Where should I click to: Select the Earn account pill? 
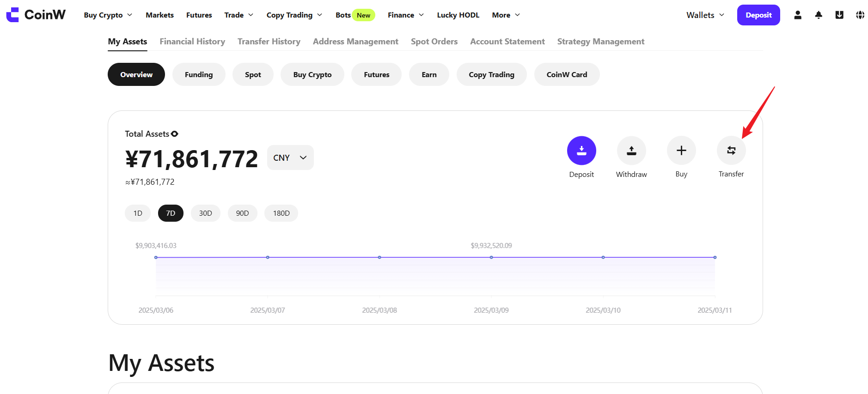[x=429, y=74]
